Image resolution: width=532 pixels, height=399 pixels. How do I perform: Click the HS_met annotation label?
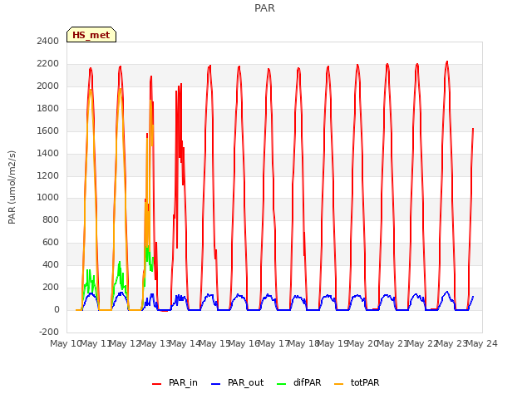(91, 35)
